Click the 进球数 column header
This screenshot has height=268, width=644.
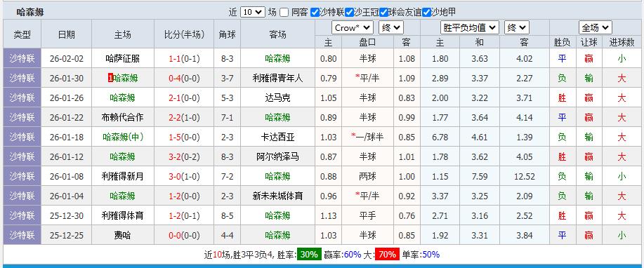[x=622, y=42]
